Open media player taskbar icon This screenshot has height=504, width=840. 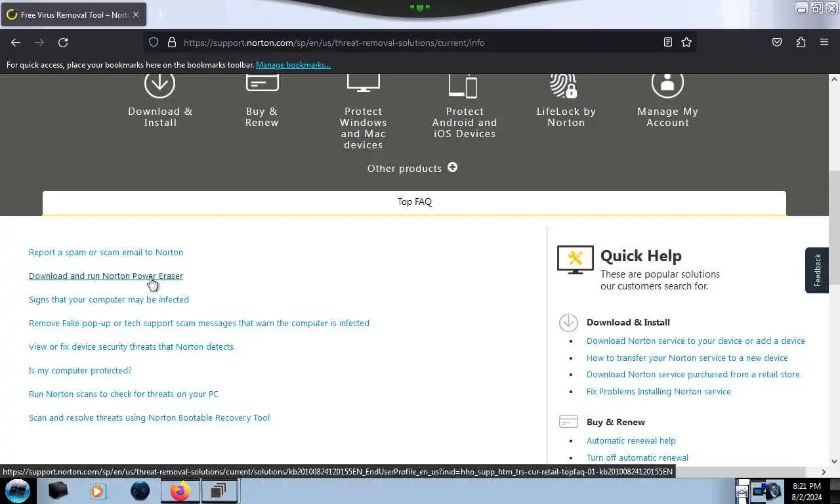click(98, 491)
